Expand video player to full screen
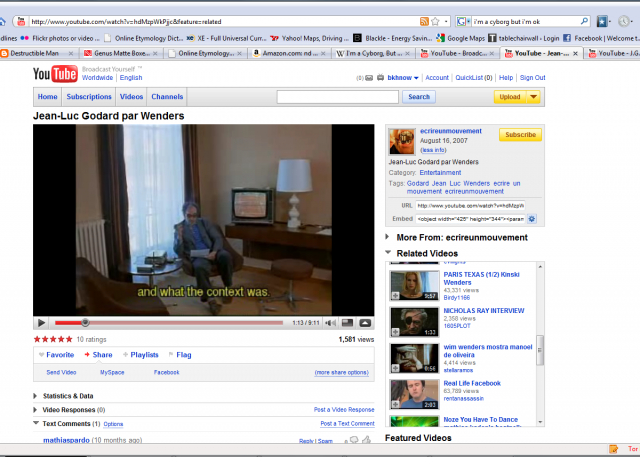Image resolution: width=640 pixels, height=457 pixels. 365,323
